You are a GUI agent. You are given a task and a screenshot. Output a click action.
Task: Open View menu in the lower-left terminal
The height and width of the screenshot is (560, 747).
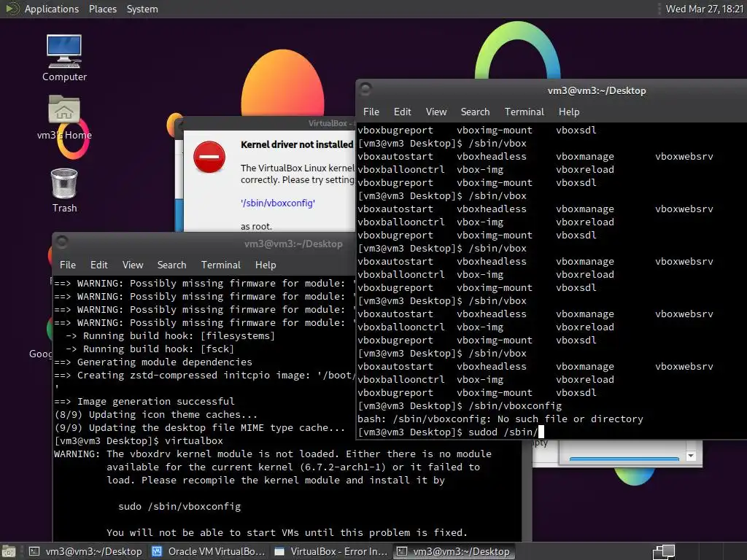pyautogui.click(x=133, y=265)
